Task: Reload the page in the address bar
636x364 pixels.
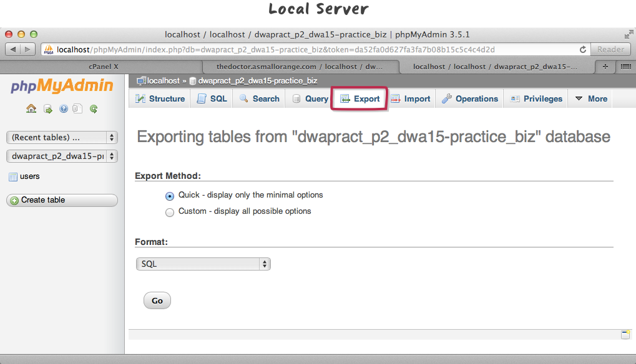Action: pos(583,50)
